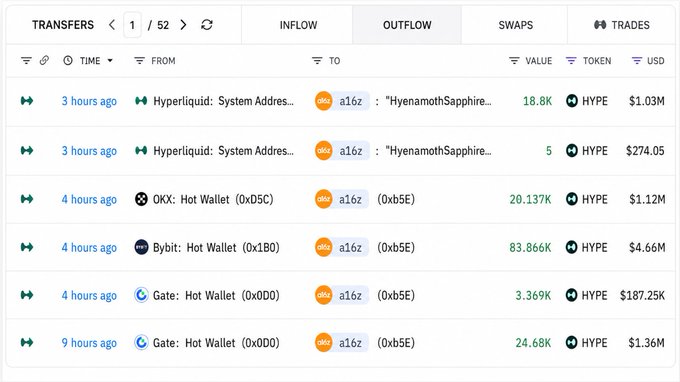
Task: Select the $187.25K USD amount
Action: pyautogui.click(x=642, y=295)
